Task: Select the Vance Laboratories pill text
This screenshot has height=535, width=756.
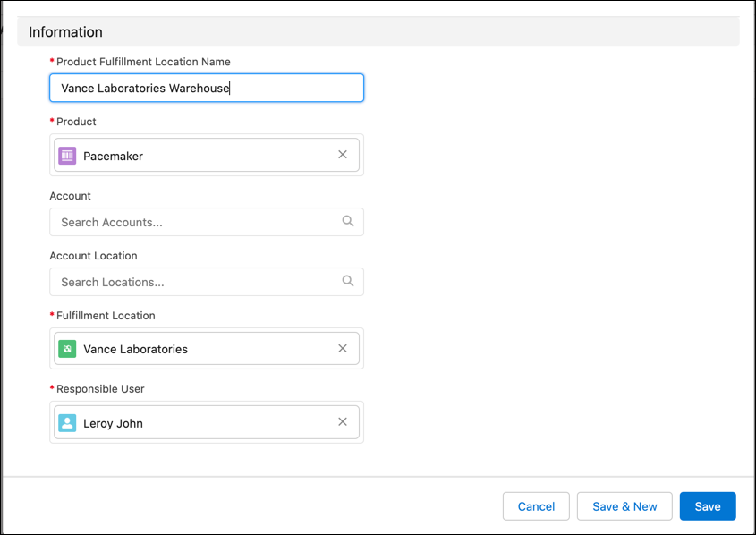Action: (136, 349)
